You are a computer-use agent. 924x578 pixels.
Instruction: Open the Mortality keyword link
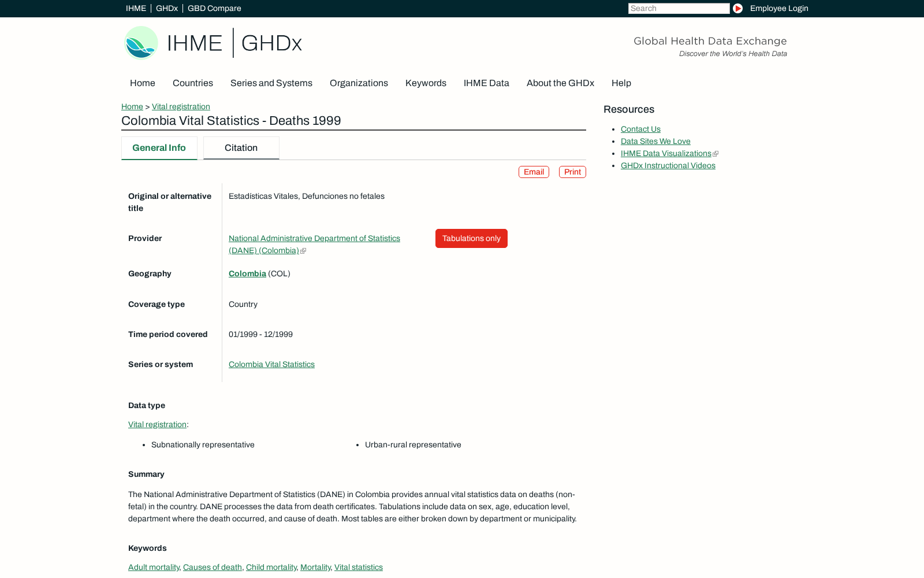(315, 568)
